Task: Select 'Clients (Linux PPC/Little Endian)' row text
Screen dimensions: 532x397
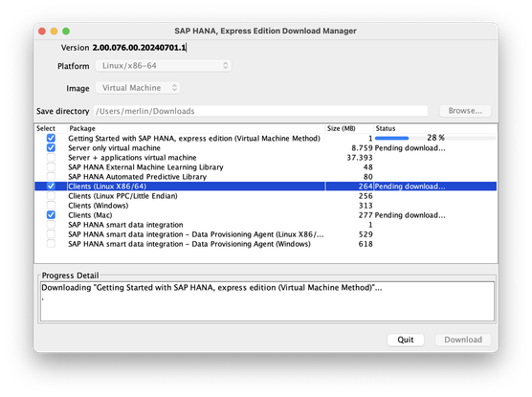Action: click(x=122, y=196)
